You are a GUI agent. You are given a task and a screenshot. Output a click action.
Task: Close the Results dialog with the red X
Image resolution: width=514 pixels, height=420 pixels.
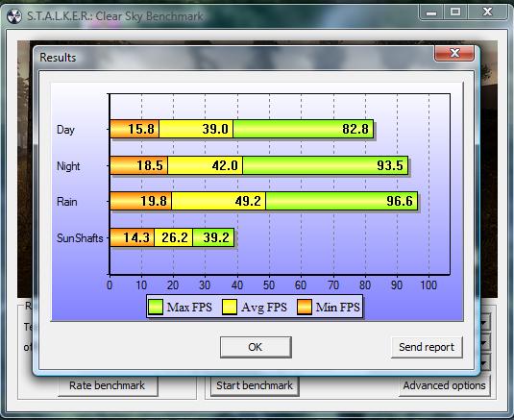click(x=454, y=53)
